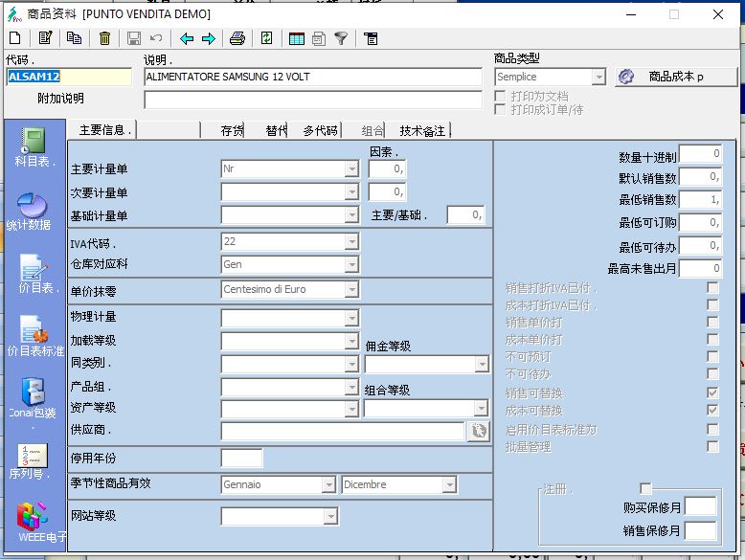Click the 销售保修月 input field
The height and width of the screenshot is (560, 745).
coord(700,530)
